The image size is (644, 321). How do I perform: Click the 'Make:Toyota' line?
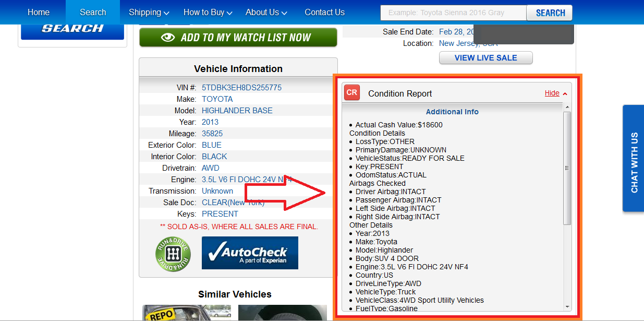[x=376, y=242]
